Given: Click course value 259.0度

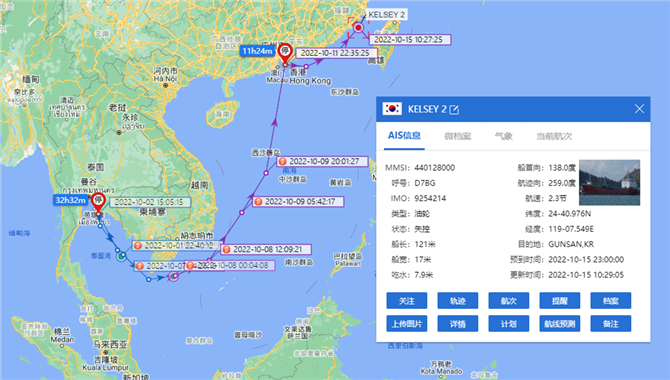Looking at the screenshot, I should click(x=562, y=183).
